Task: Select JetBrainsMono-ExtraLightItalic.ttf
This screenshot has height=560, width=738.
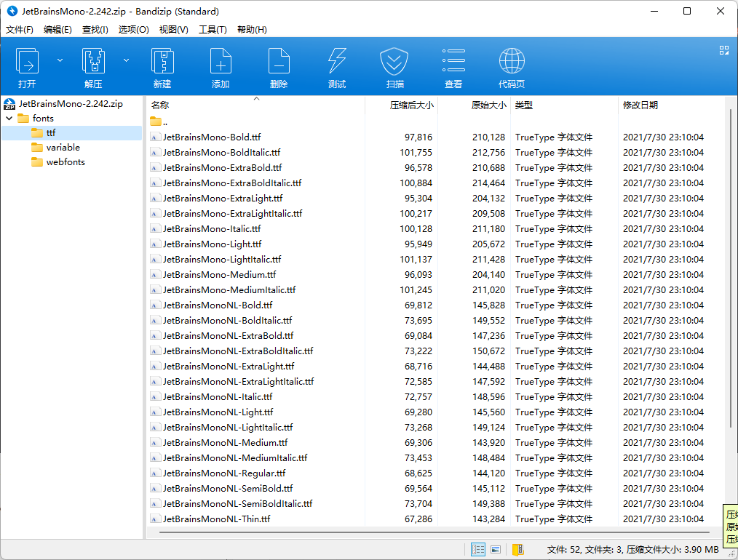Action: pyautogui.click(x=232, y=214)
